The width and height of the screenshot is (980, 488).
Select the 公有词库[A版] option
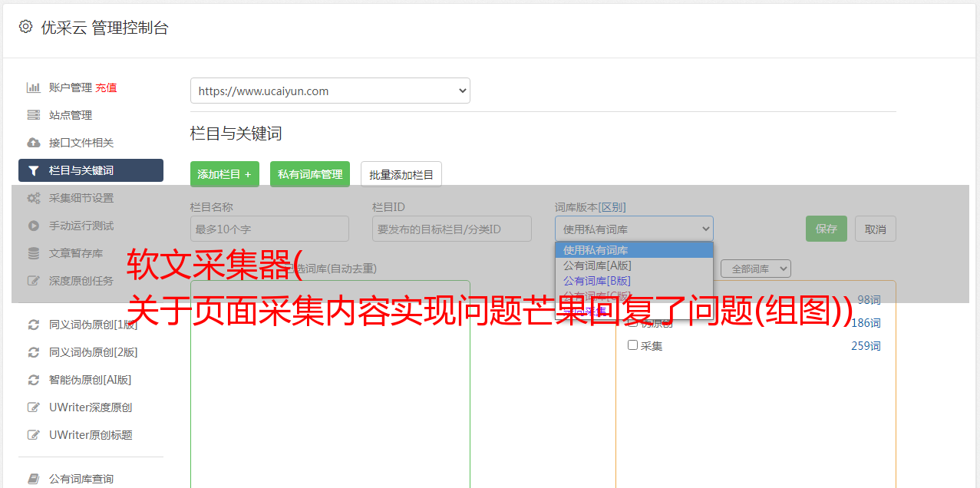pos(634,265)
